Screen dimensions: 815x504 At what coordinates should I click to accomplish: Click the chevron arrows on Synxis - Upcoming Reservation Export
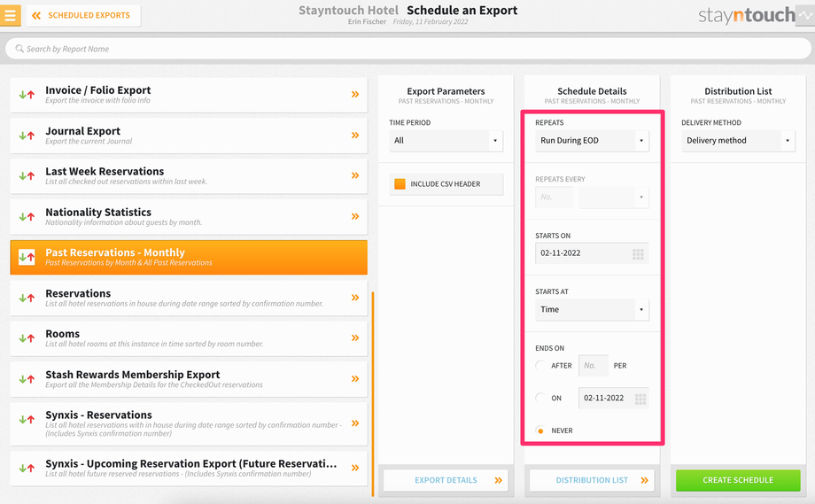(355, 468)
